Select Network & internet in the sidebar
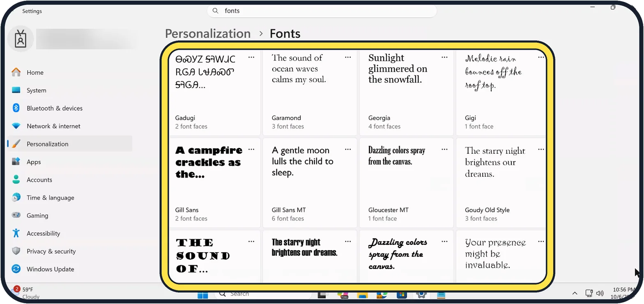The image size is (644, 304). [70, 126]
